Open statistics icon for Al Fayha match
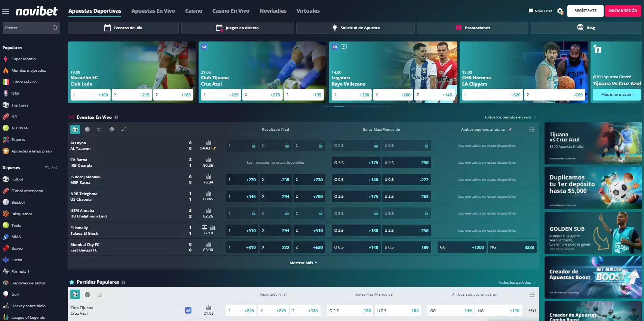This screenshot has height=321, width=644. [209, 143]
